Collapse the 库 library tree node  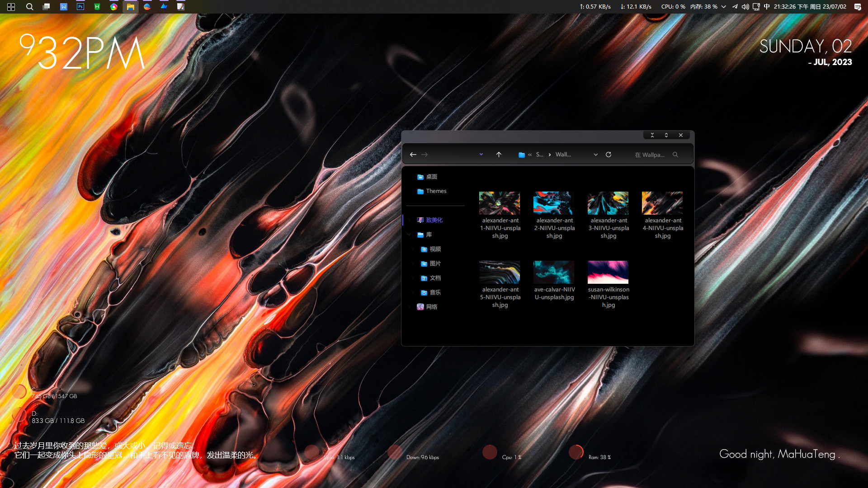pyautogui.click(x=409, y=235)
